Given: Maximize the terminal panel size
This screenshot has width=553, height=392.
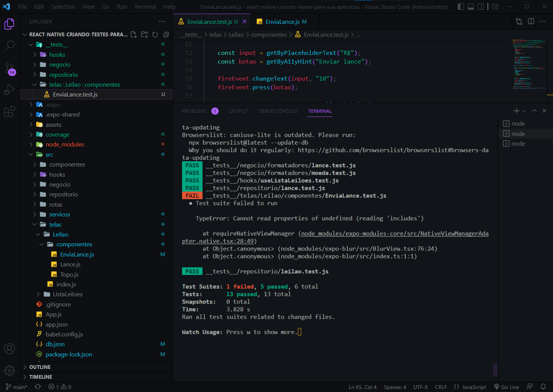Looking at the screenshot, I should point(534,111).
